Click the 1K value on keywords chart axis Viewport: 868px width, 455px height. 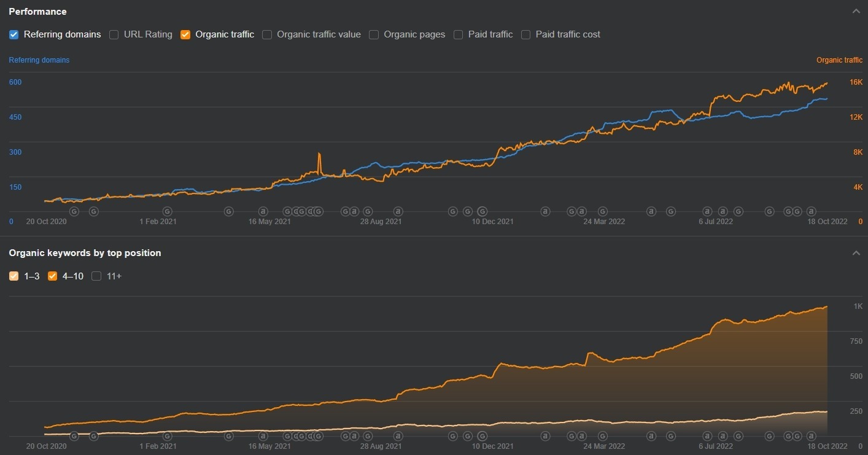tap(858, 306)
